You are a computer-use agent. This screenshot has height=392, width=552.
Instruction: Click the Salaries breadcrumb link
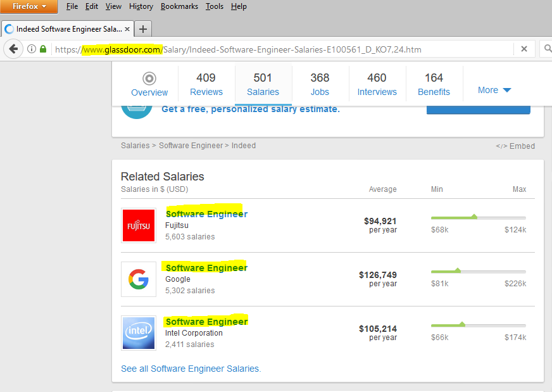pyautogui.click(x=135, y=146)
